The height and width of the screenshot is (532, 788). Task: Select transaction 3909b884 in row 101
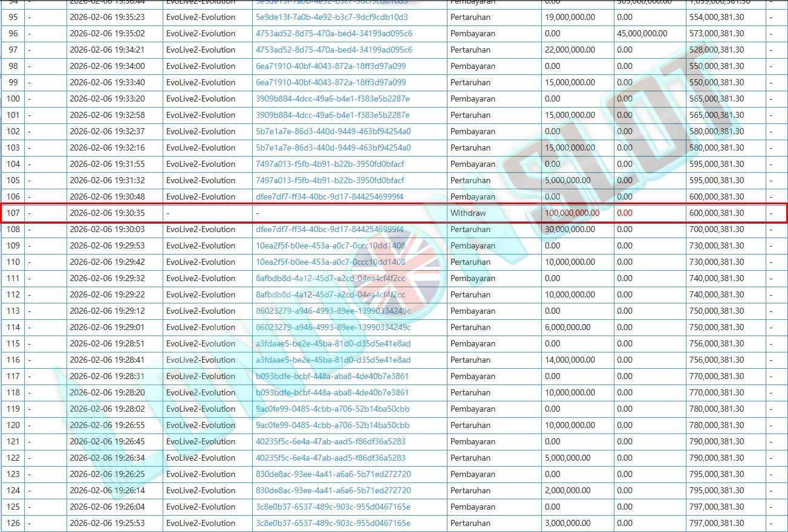click(x=333, y=115)
